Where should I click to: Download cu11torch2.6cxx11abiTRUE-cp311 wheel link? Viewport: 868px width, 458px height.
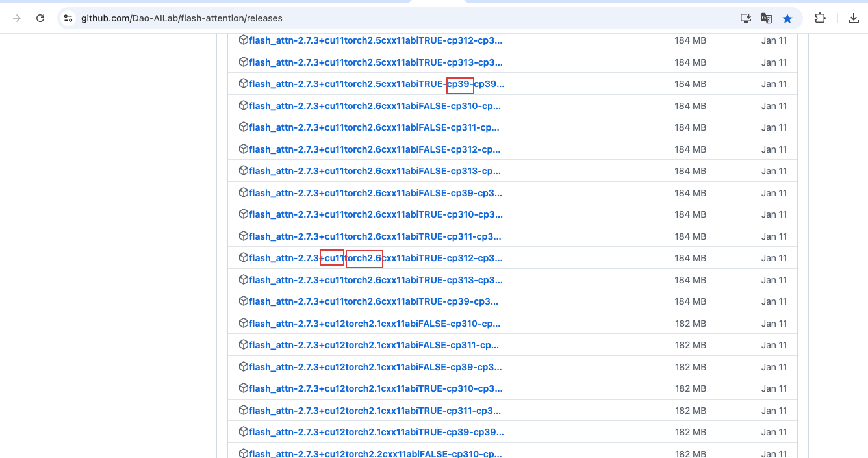pos(375,236)
